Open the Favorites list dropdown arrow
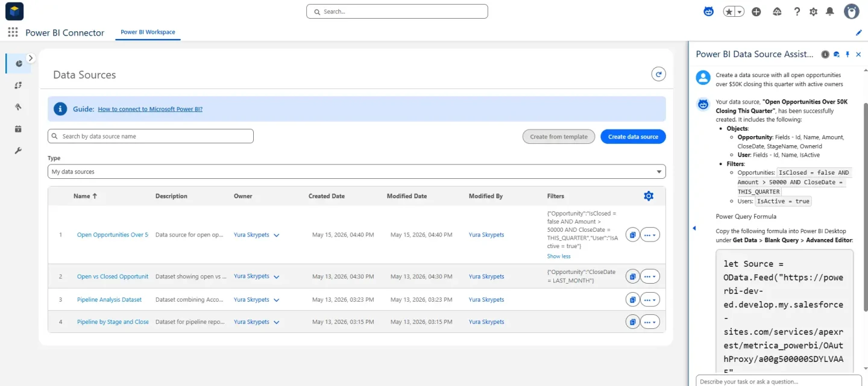This screenshot has width=868, height=386. (740, 11)
